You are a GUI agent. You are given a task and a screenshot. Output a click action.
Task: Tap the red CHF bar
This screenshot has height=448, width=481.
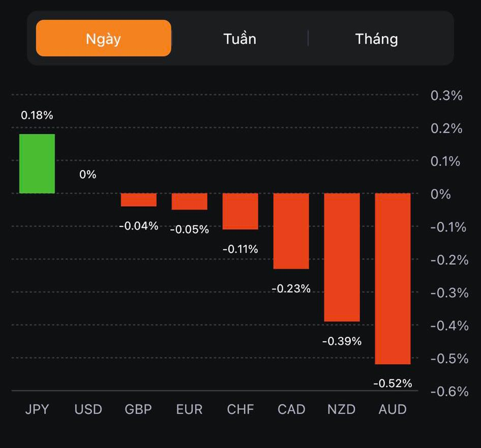(240, 211)
